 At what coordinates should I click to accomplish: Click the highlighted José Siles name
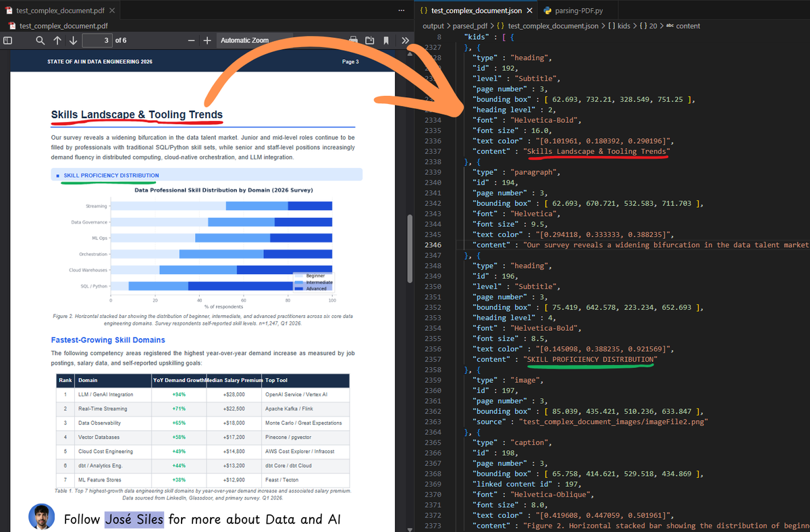(x=134, y=519)
